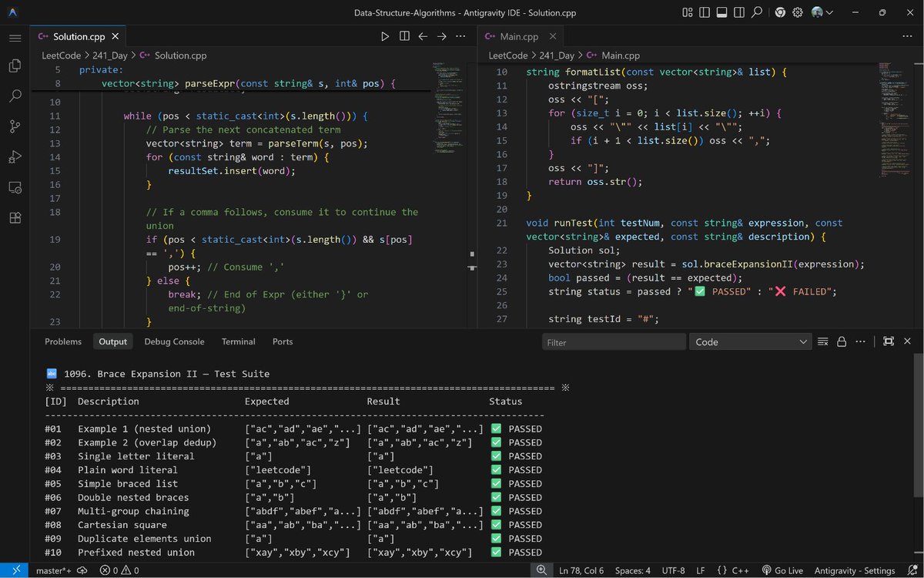The width and height of the screenshot is (924, 578).
Task: Click LeetCode breadcrumb in the Main.cpp editor
Action: coord(508,55)
